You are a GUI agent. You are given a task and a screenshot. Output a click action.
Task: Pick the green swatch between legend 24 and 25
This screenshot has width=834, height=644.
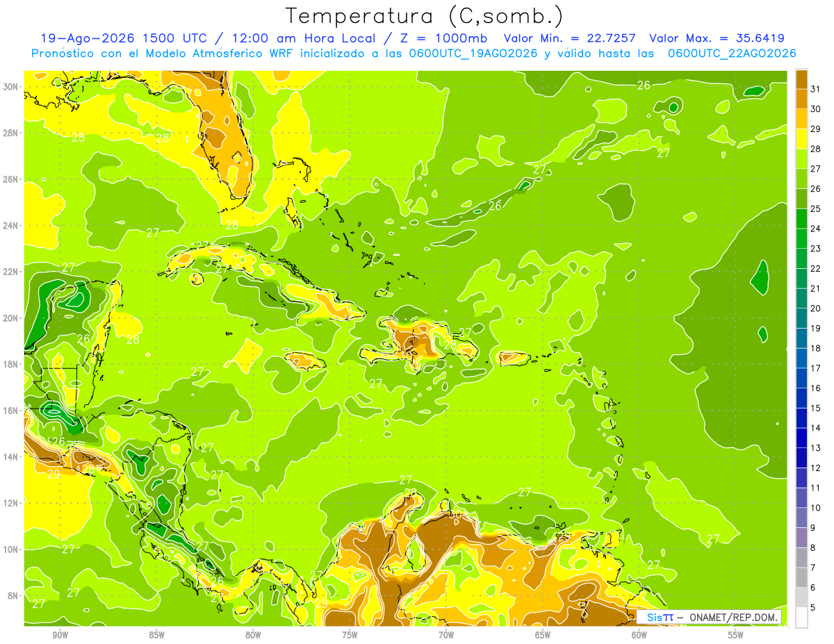pyautogui.click(x=801, y=218)
